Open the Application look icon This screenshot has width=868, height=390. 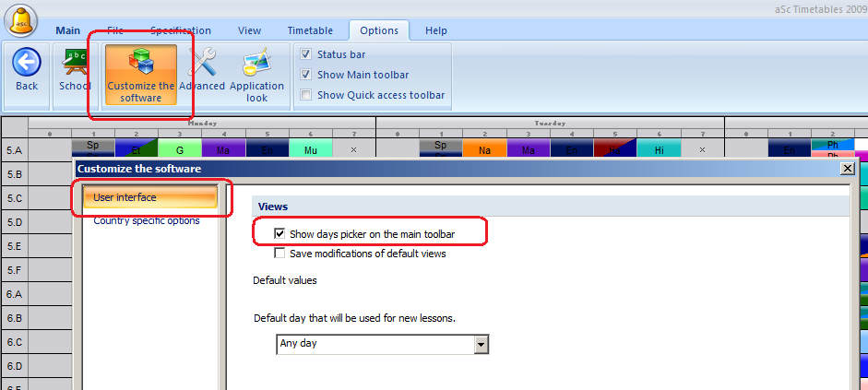pos(256,64)
